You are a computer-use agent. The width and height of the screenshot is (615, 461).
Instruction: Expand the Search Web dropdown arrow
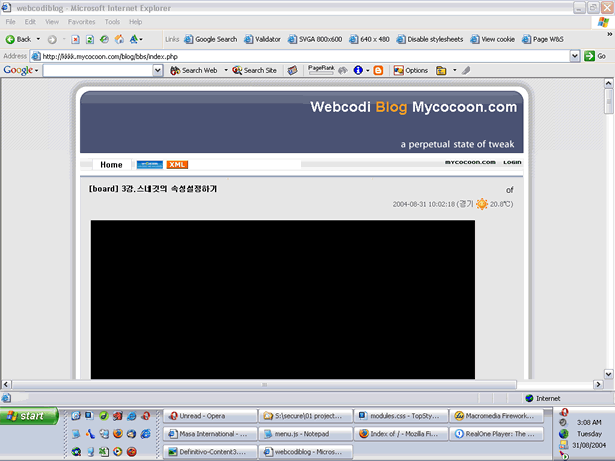point(226,71)
